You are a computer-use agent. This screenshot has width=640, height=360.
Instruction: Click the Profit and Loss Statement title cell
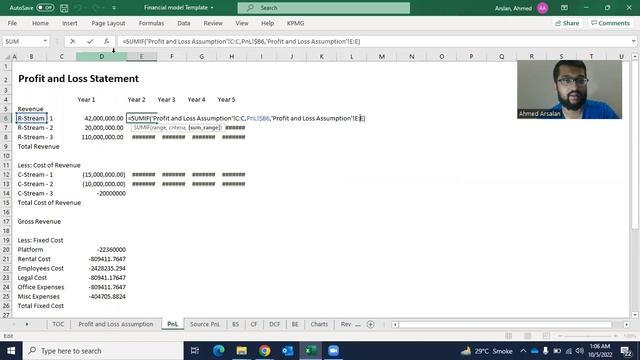tap(78, 78)
